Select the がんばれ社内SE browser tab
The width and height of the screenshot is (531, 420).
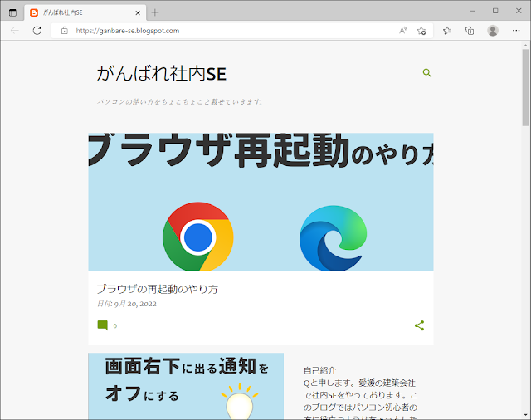85,13
